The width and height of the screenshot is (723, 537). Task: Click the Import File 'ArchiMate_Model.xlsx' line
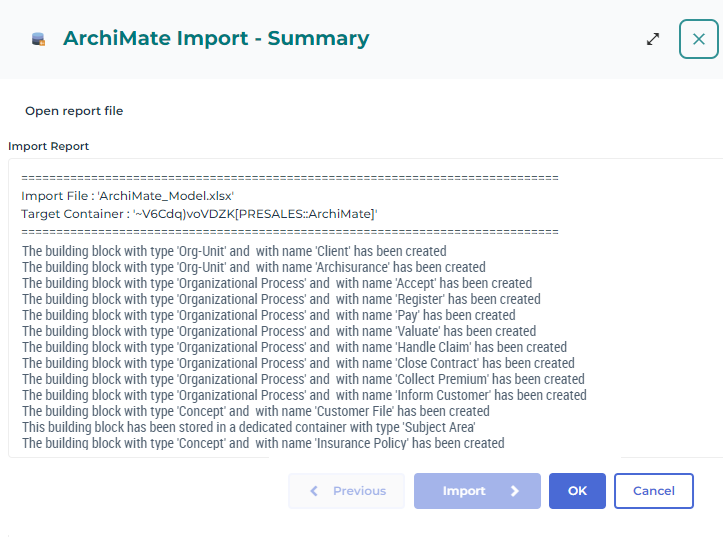pos(127,196)
